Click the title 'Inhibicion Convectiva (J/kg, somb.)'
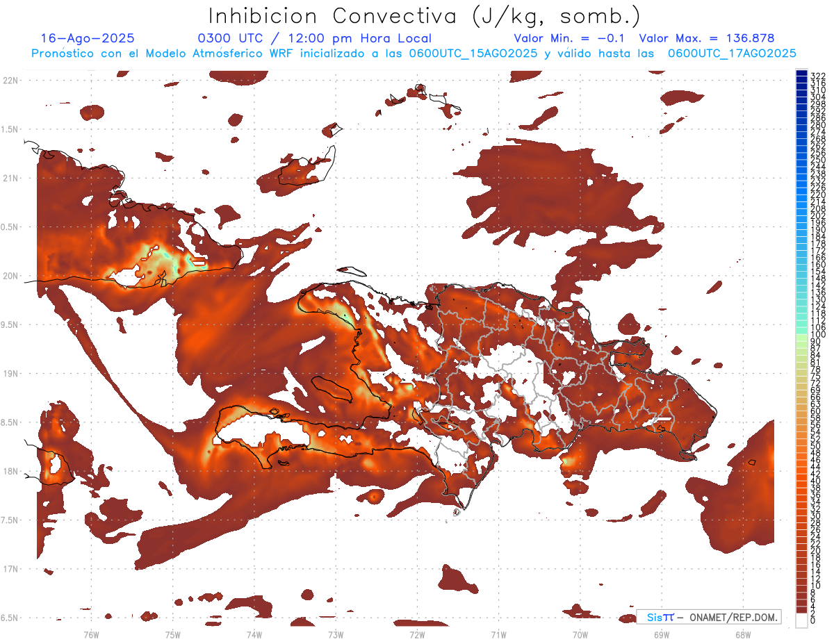Screen dimensions: 834x644 tap(425, 16)
